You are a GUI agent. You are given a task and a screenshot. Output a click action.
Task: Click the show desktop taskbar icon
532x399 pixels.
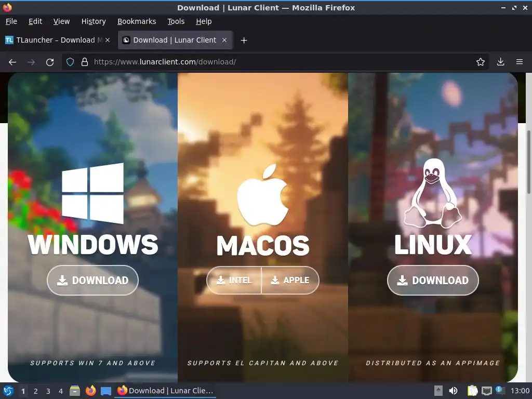pyautogui.click(x=106, y=391)
